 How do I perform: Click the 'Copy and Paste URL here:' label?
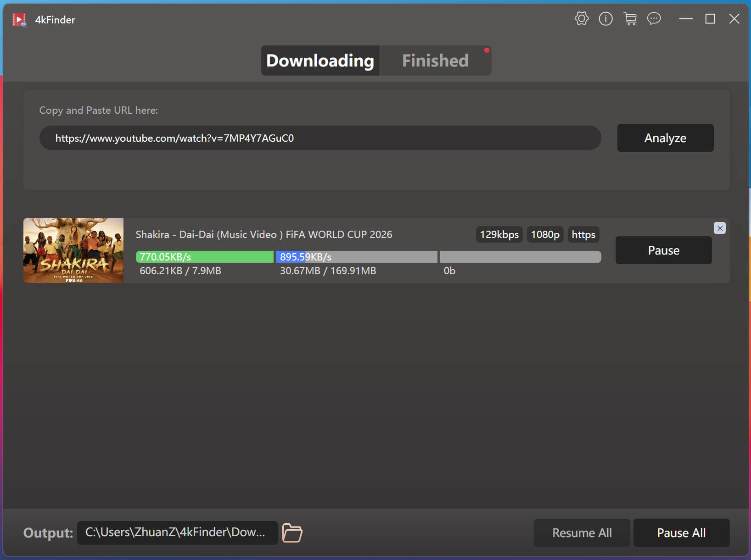pyautogui.click(x=99, y=110)
